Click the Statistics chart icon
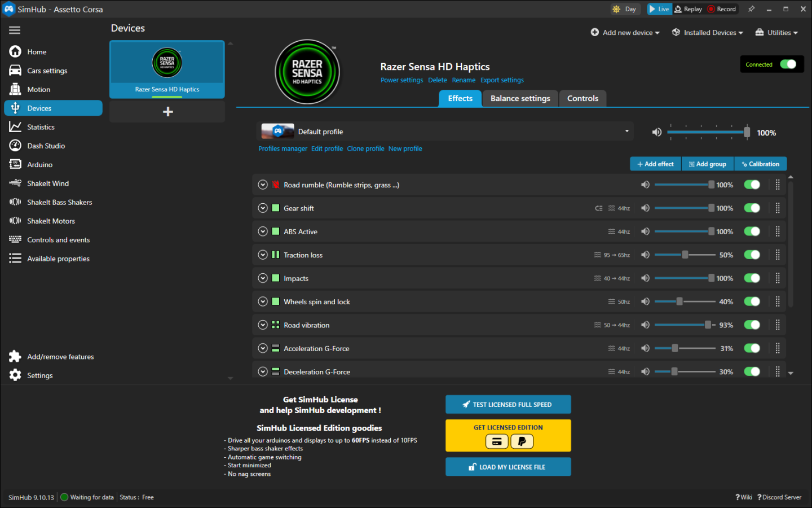 (15, 127)
